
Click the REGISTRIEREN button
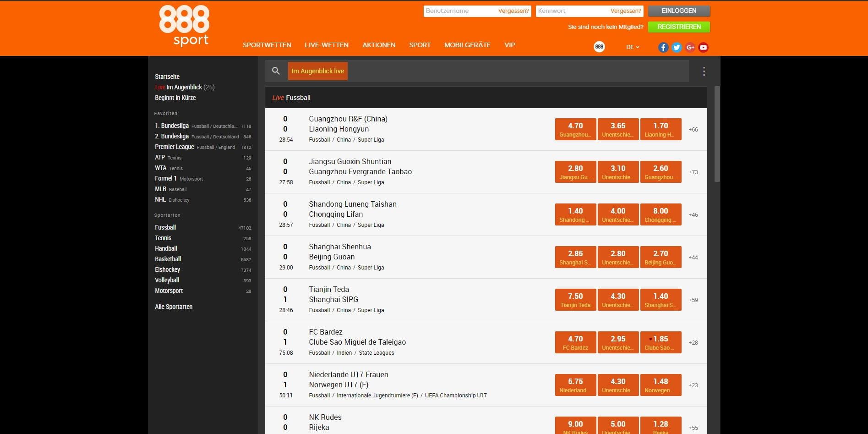point(679,27)
